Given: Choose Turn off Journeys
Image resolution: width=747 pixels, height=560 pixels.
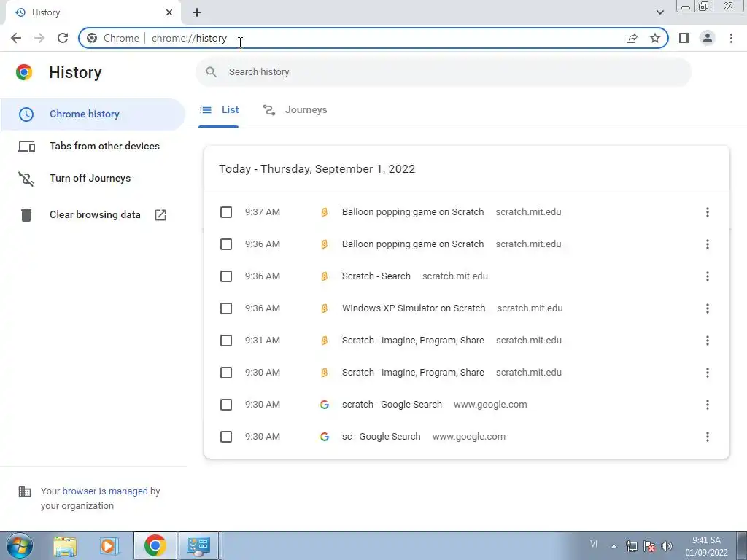Looking at the screenshot, I should point(93,178).
